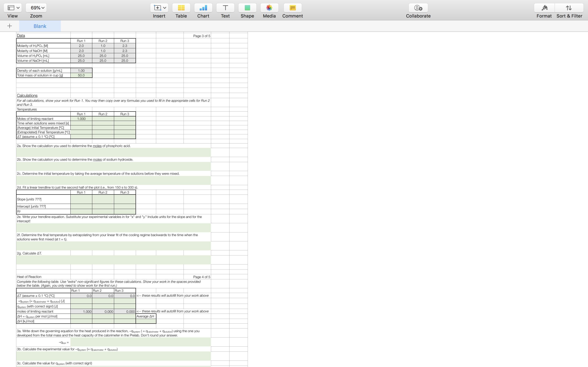Screen dimensions: 588x367
Task: Add a new sheet with plus button
Action: click(x=9, y=26)
